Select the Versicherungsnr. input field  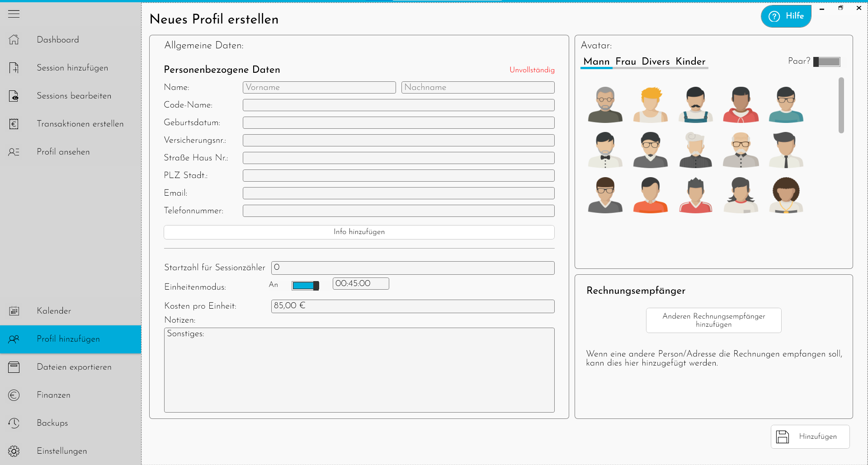(x=398, y=141)
